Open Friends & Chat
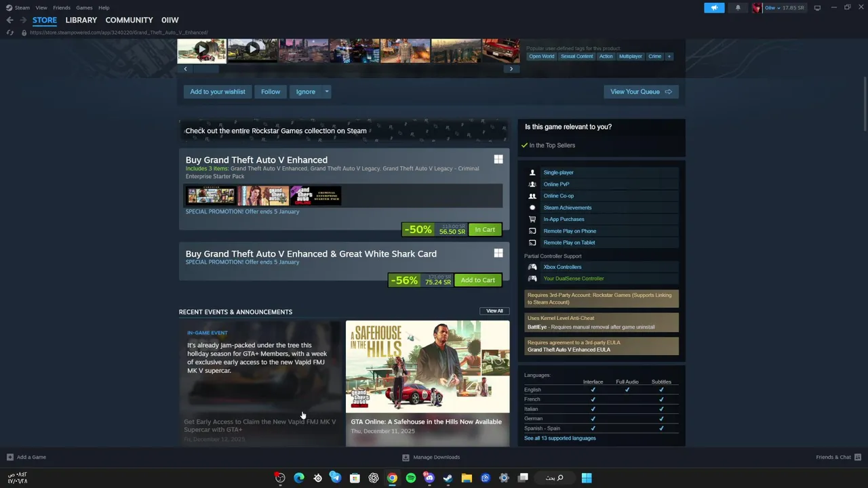868x488 pixels. tap(838, 457)
